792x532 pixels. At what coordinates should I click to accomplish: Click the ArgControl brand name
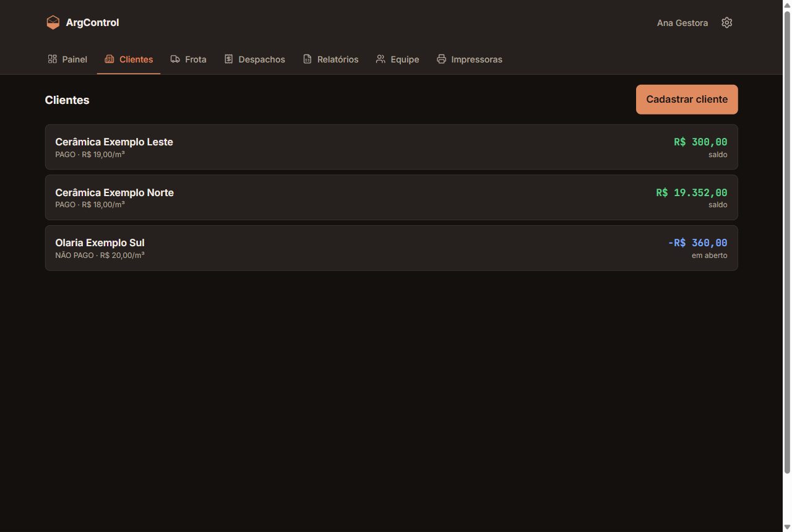click(92, 23)
